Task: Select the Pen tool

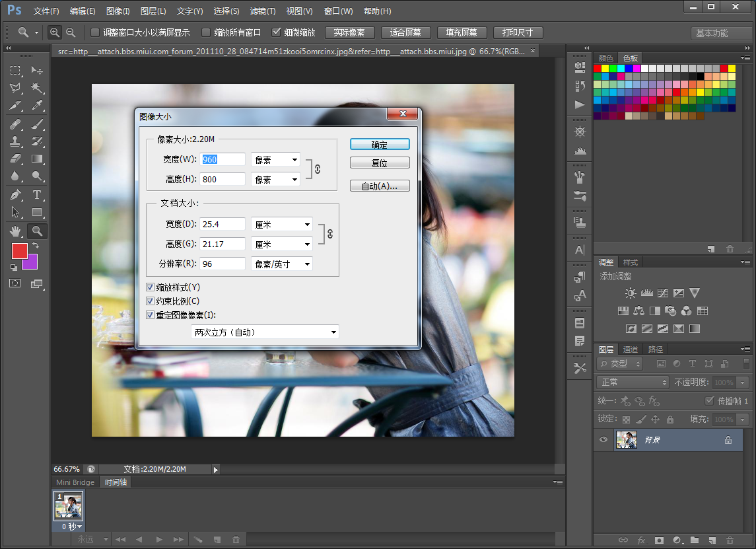Action: coord(16,194)
